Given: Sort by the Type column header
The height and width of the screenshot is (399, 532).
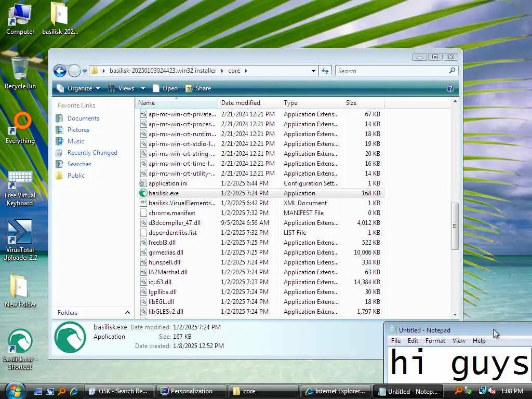Looking at the screenshot, I should pos(312,103).
